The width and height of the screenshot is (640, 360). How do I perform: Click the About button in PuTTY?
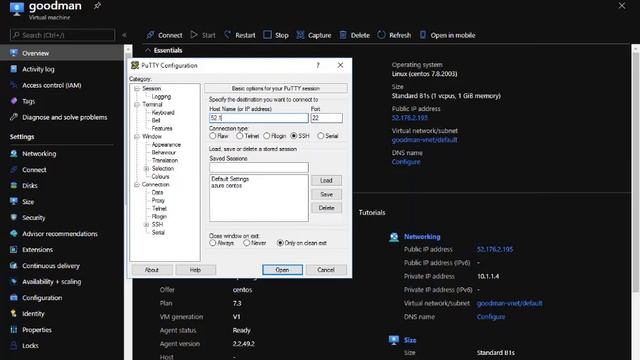(152, 270)
